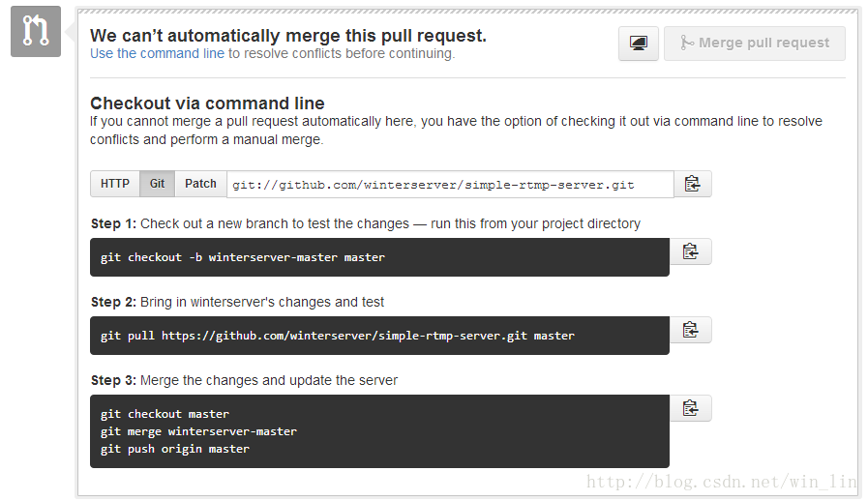
Task: Click the git merge winterserver-master line
Action: pyautogui.click(x=198, y=431)
